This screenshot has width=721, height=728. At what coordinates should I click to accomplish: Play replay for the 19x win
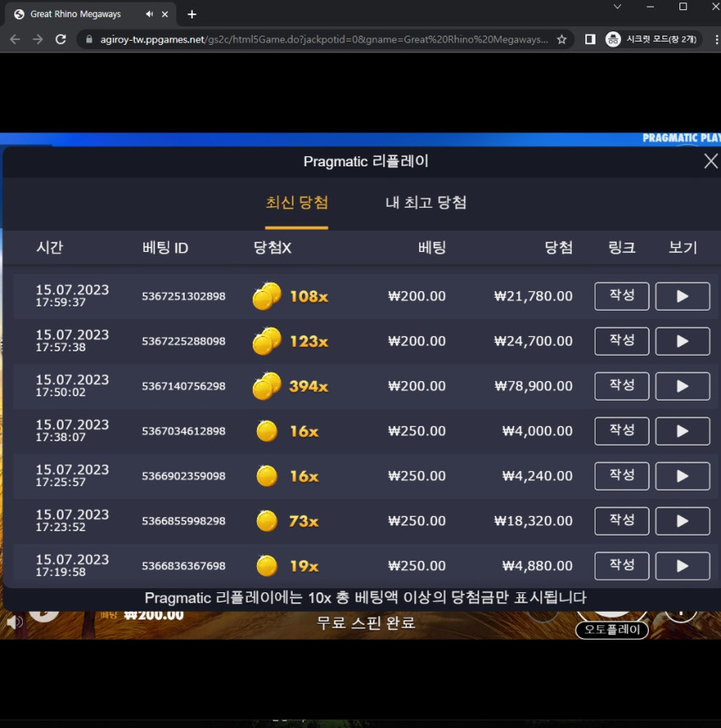[x=682, y=566]
